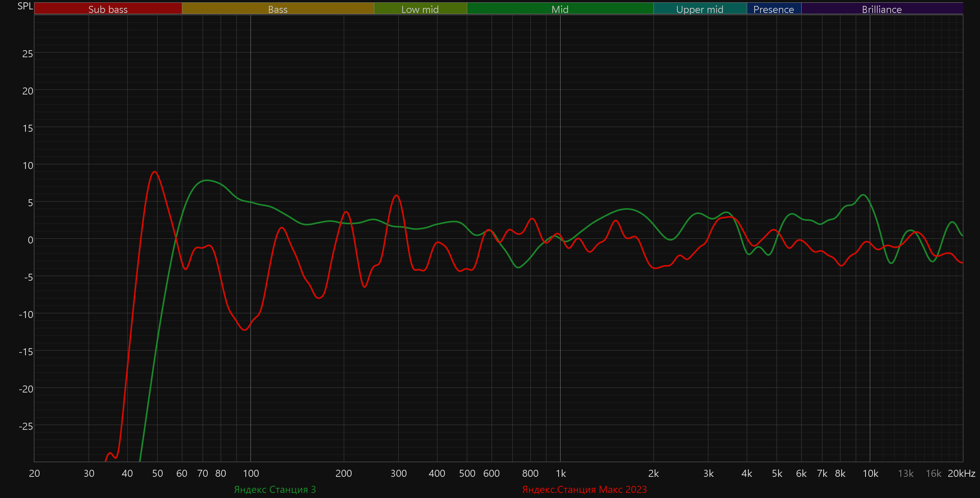Click the 1k frequency axis label
The image size is (980, 498).
(x=561, y=473)
